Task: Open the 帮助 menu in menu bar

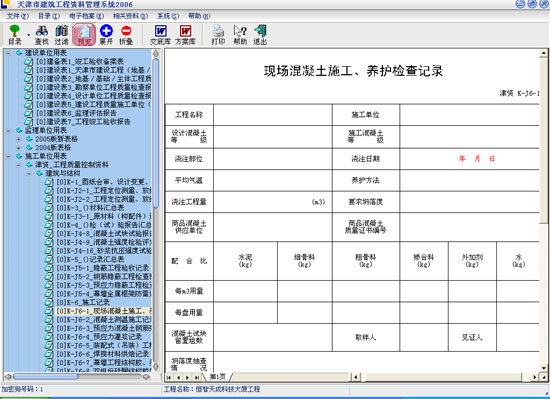Action: (199, 16)
